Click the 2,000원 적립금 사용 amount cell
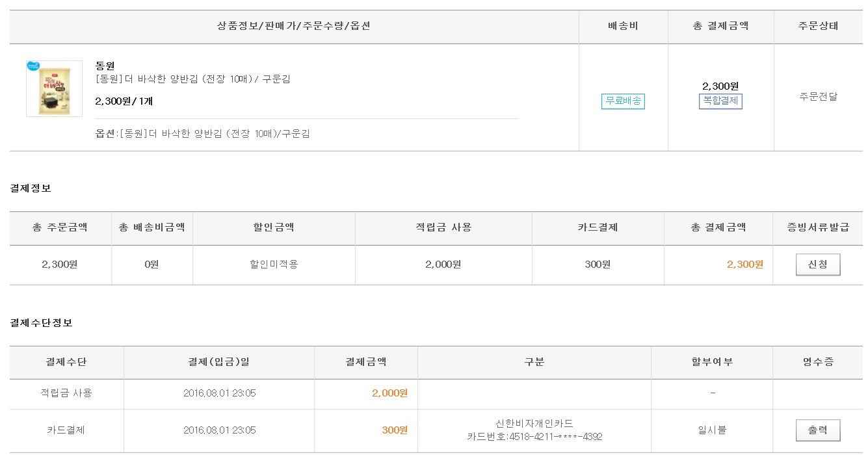This screenshot has width=868, height=455. 443,265
